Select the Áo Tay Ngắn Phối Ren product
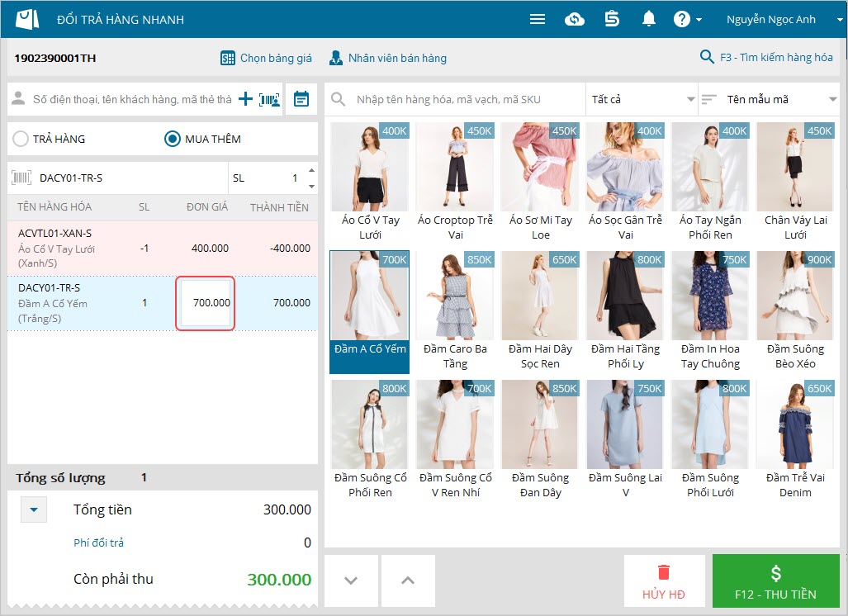Image resolution: width=848 pixels, height=616 pixels. [x=710, y=182]
